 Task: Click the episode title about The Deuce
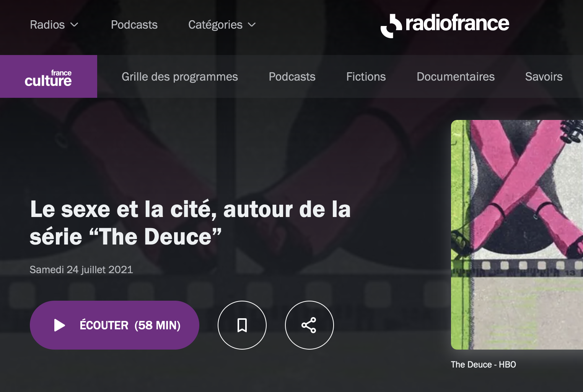(x=190, y=223)
